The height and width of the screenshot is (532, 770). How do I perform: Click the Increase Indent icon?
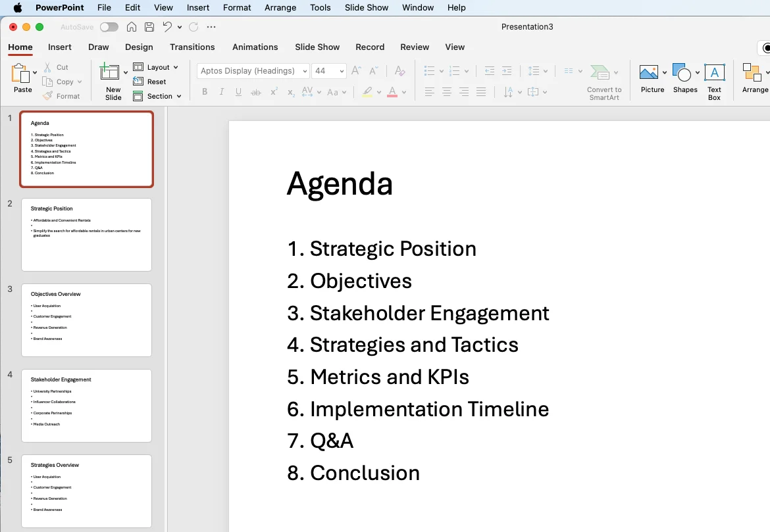(506, 70)
